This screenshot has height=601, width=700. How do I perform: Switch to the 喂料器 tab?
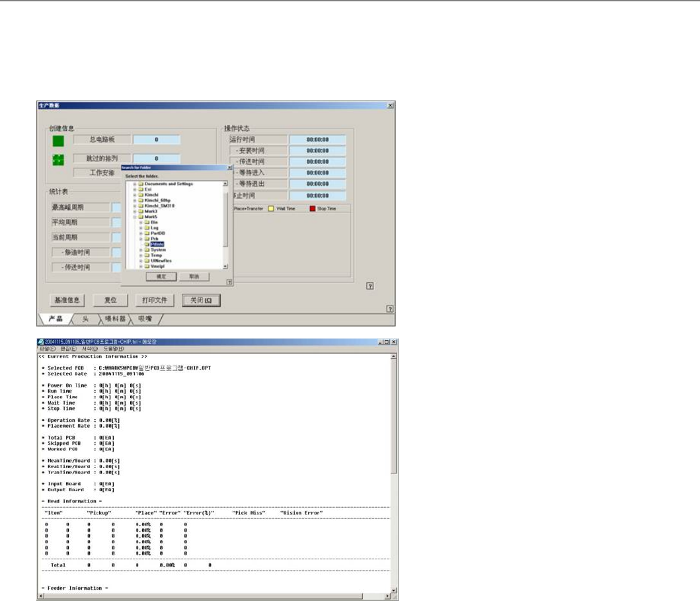pos(115,319)
